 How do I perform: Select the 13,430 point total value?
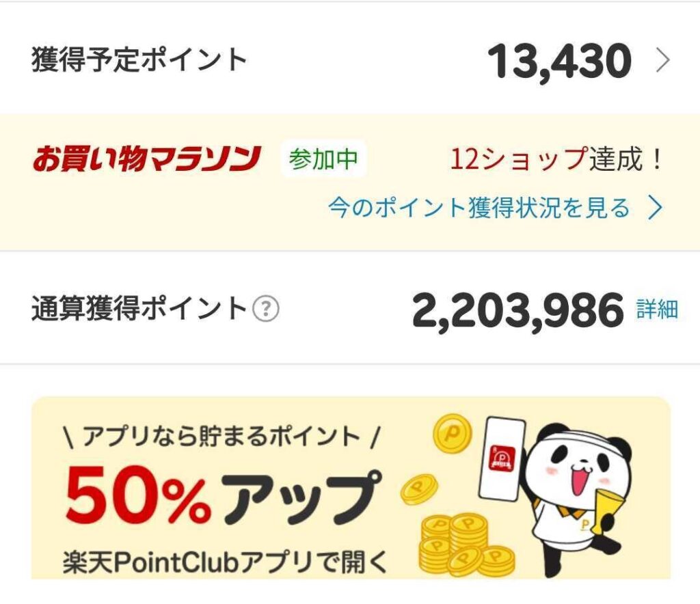pyautogui.click(x=561, y=59)
